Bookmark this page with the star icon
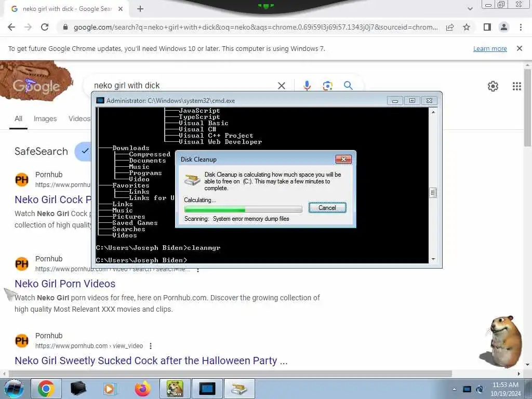532x399 pixels. [467, 27]
